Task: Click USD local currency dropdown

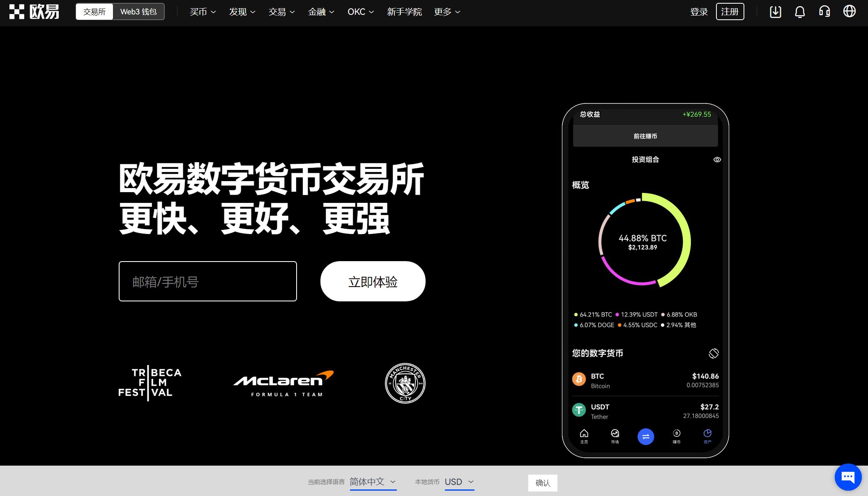Action: (x=459, y=482)
